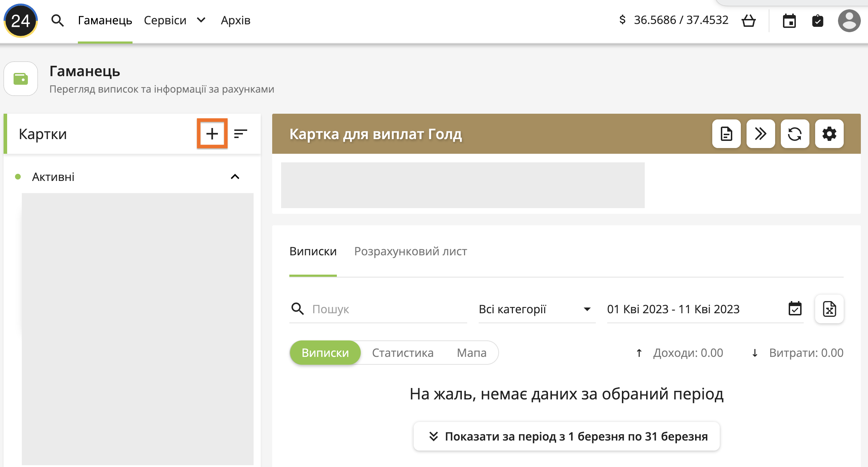The image size is (868, 467).
Task: Select the green Виписки pill toggle
Action: pyautogui.click(x=325, y=353)
